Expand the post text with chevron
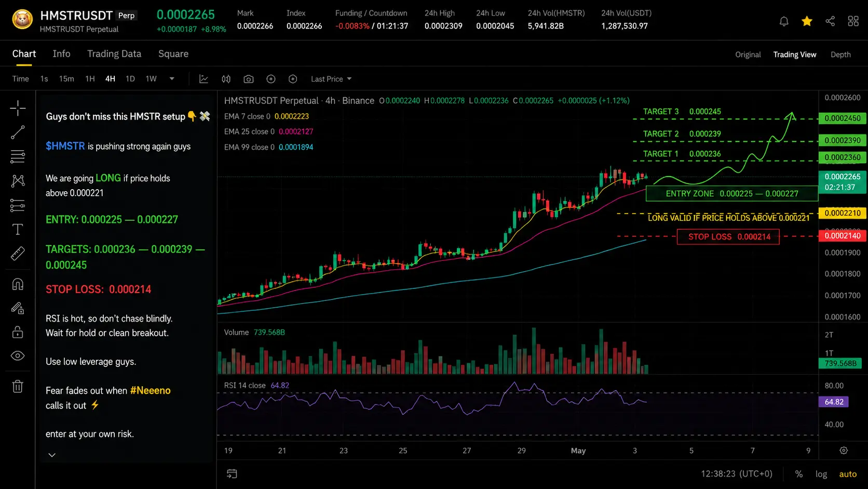The width and height of the screenshot is (868, 489). 52,455
